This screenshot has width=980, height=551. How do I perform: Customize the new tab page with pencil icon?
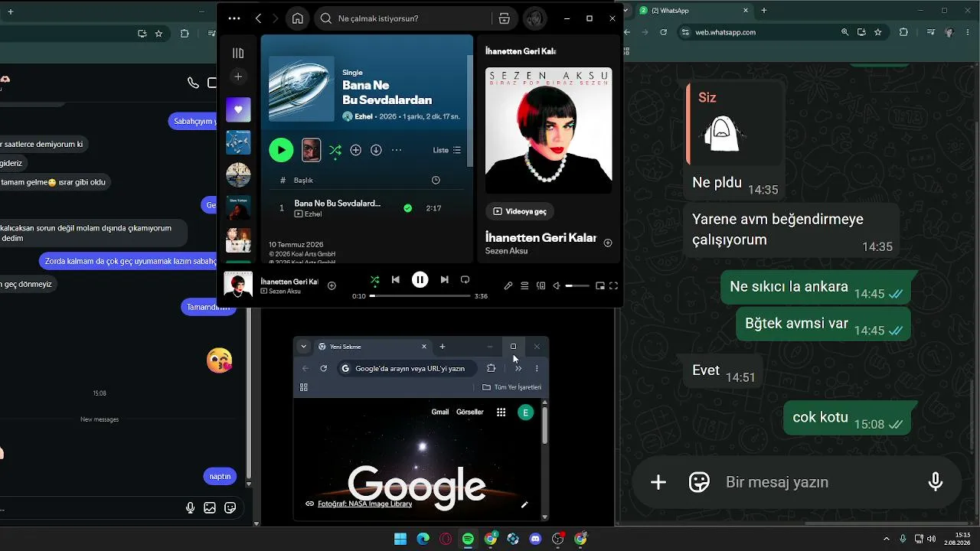(524, 504)
